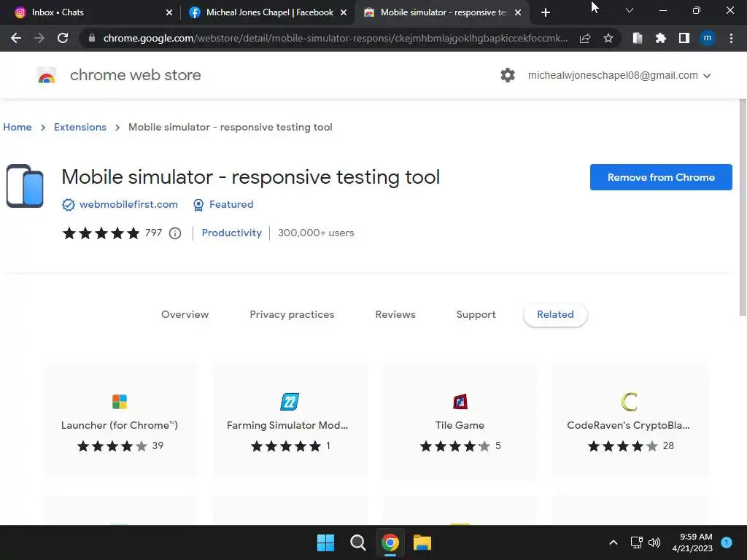This screenshot has height=560, width=747.
Task: Click the Tile Game icon
Action: tap(460, 402)
